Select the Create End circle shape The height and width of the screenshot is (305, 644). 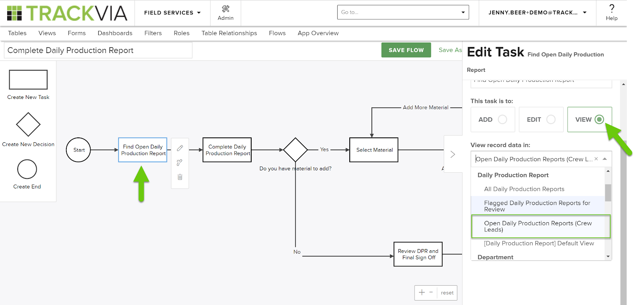[27, 169]
